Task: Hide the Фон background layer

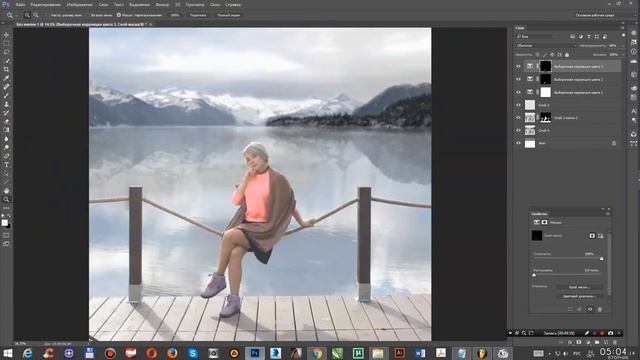Action: point(518,143)
